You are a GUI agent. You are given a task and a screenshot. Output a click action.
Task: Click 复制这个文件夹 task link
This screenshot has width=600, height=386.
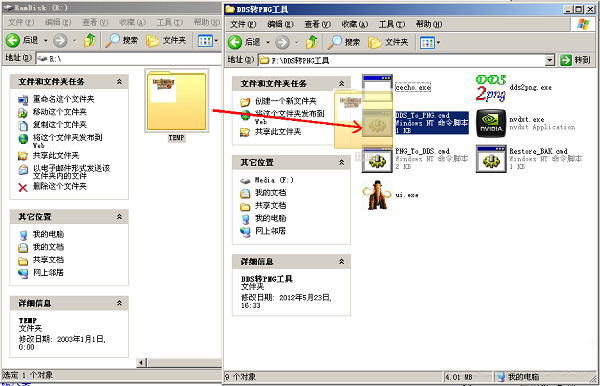[52, 125]
